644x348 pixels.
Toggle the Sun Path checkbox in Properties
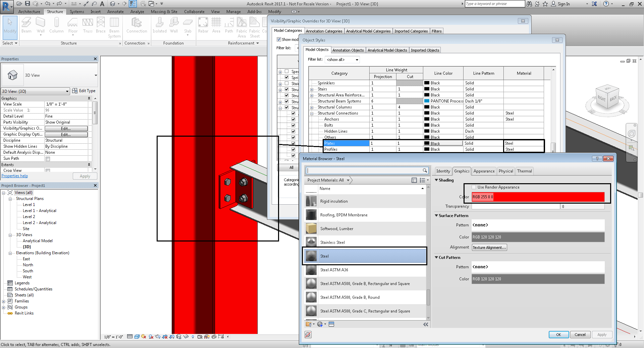[x=48, y=159]
